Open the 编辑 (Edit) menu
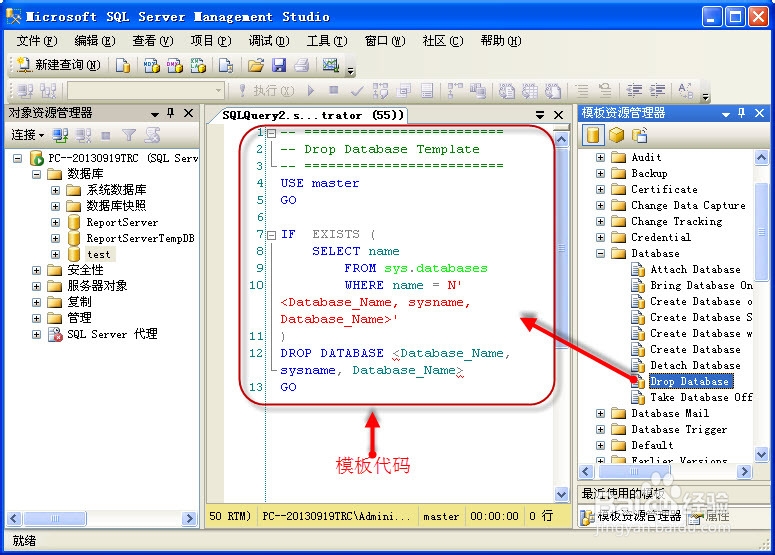Viewport: 775px width, 555px height. 94,41
